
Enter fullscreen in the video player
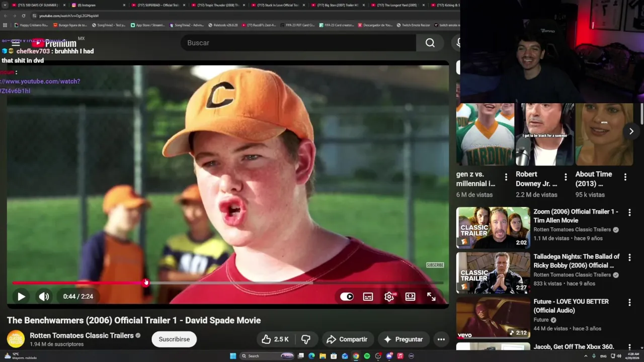pos(431,297)
